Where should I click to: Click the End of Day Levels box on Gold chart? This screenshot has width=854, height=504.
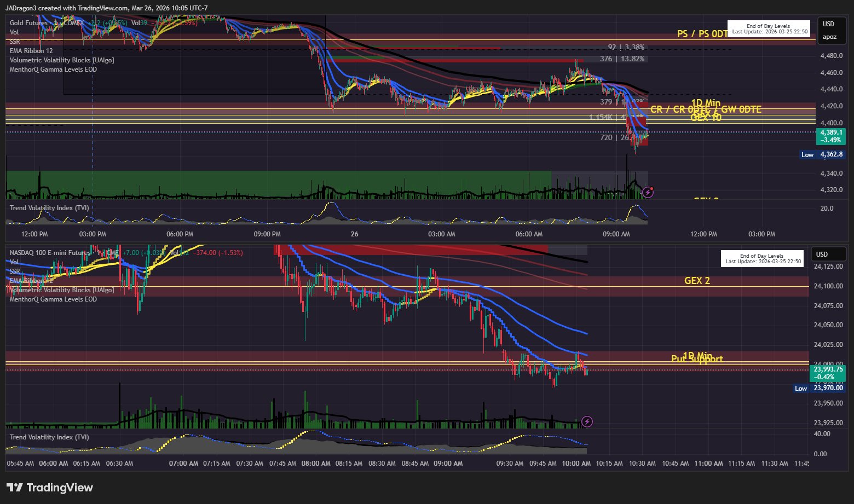[769, 28]
